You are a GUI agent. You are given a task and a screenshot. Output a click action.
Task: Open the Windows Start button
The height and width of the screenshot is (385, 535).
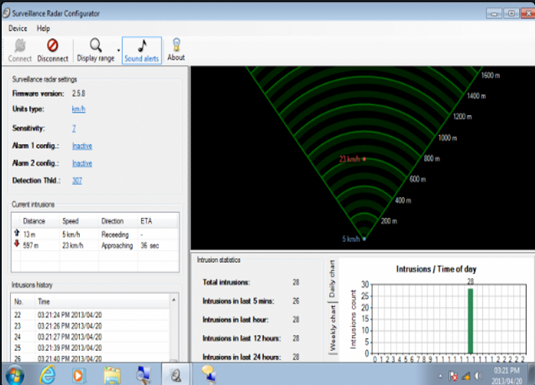coord(14,375)
